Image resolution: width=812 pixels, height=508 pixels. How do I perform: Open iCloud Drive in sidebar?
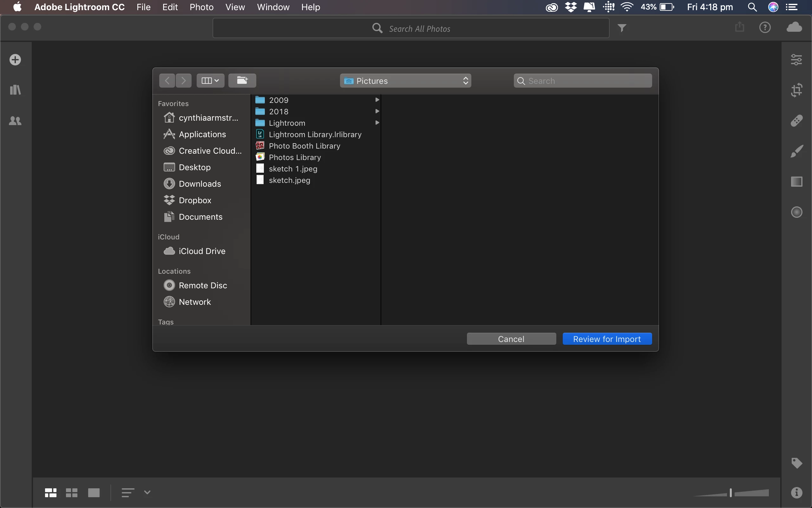[201, 251]
